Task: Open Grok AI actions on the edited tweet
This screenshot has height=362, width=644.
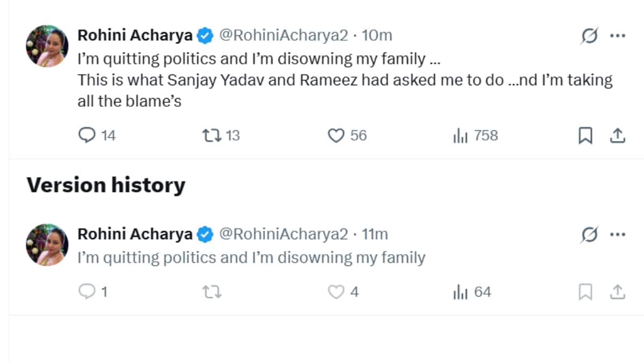Action: click(589, 35)
